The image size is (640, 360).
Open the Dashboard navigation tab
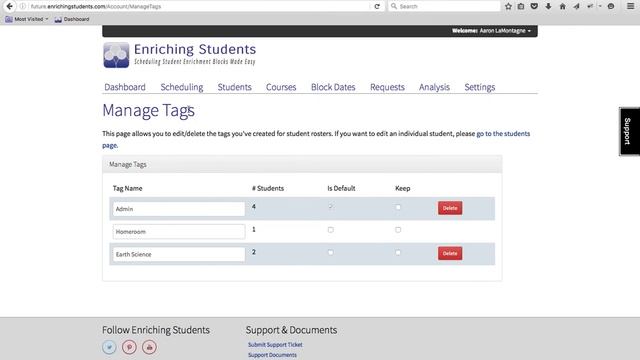tap(125, 87)
